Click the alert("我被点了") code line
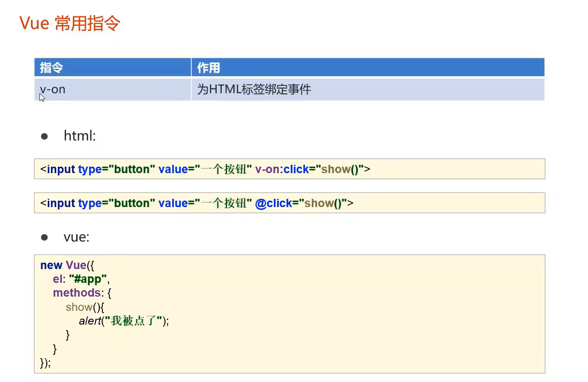Image resolution: width=588 pixels, height=382 pixels. coord(124,321)
